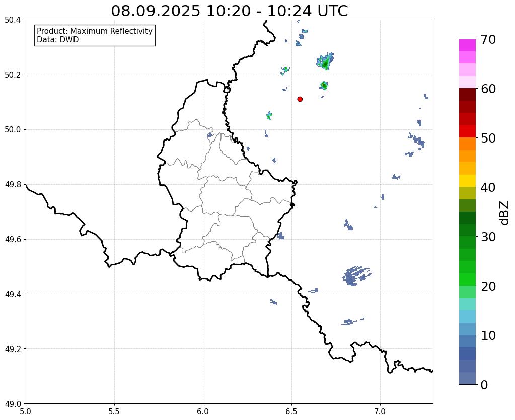The height and width of the screenshot is (420, 515).
Task: Click the latitude axis label 49.0
Action: [13, 403]
